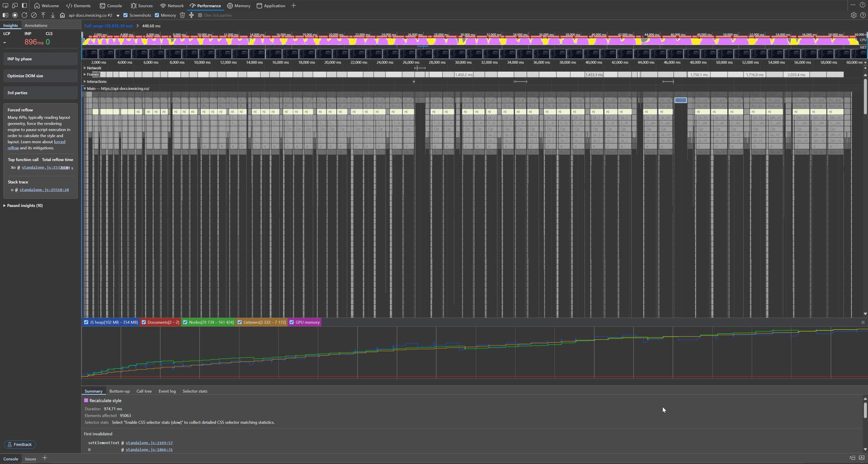The width and height of the screenshot is (868, 464).
Task: Switch to Annotations tab
Action: click(x=36, y=25)
